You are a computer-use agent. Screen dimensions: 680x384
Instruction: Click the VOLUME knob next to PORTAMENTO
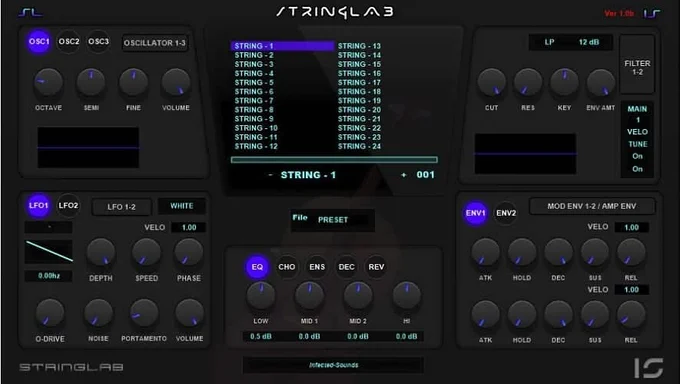(190, 313)
